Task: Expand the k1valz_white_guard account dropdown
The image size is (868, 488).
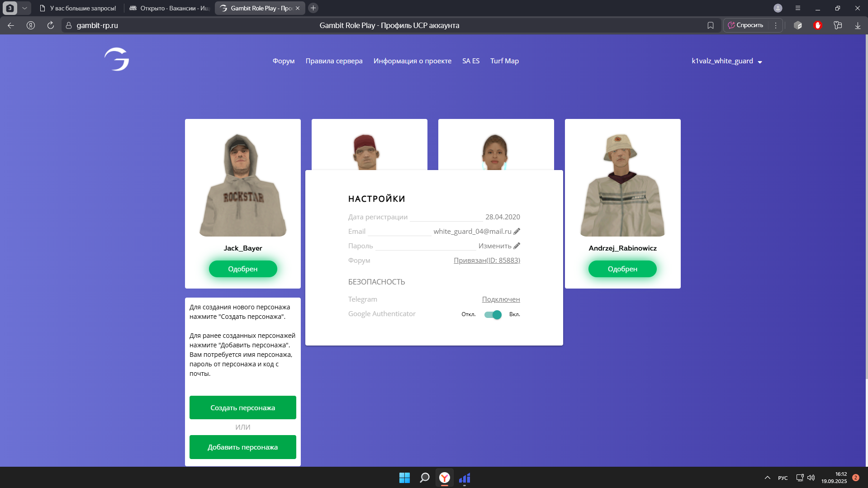Action: (727, 61)
